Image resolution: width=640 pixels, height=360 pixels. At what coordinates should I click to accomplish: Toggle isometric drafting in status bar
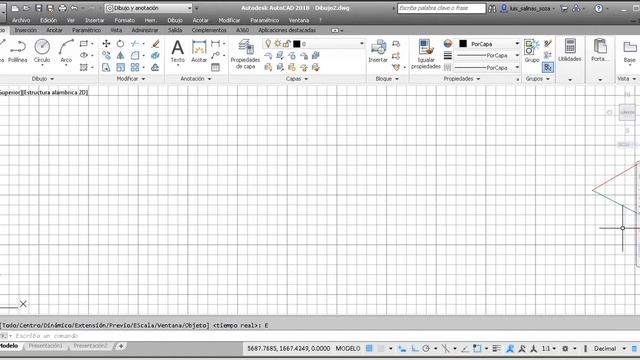445,349
